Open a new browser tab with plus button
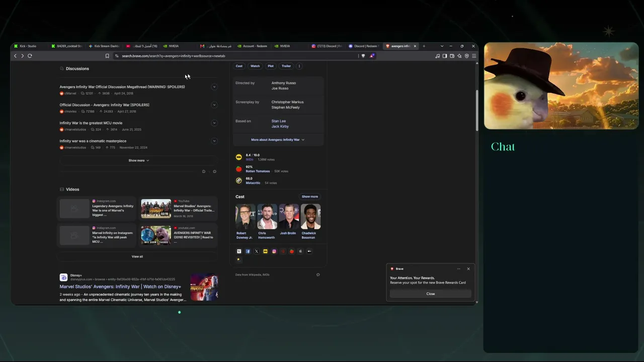Viewport: 644px width, 362px height. [424, 46]
